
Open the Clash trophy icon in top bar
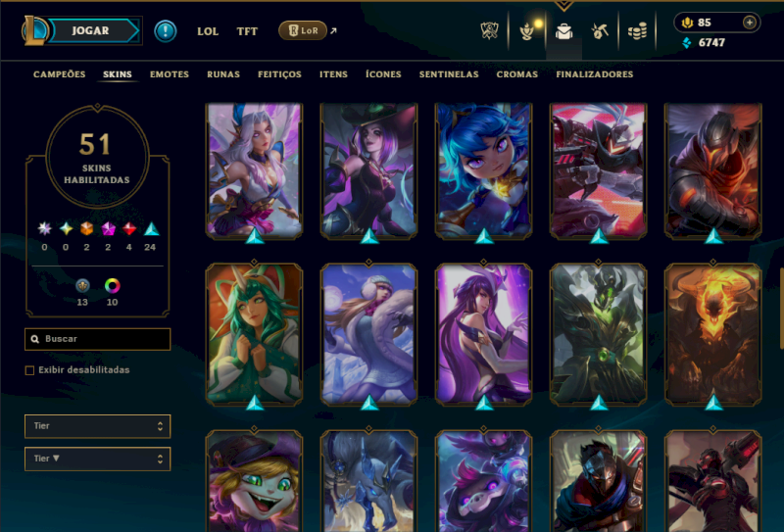[x=489, y=31]
